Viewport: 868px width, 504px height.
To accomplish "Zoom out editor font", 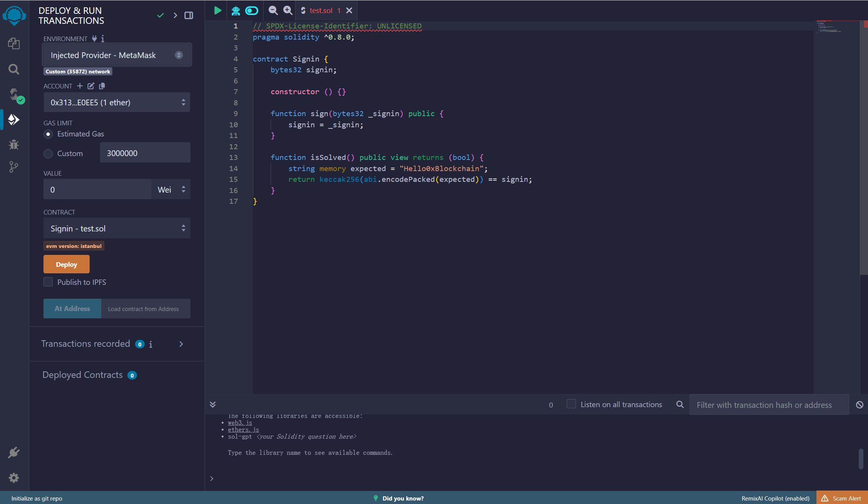I will (x=273, y=10).
